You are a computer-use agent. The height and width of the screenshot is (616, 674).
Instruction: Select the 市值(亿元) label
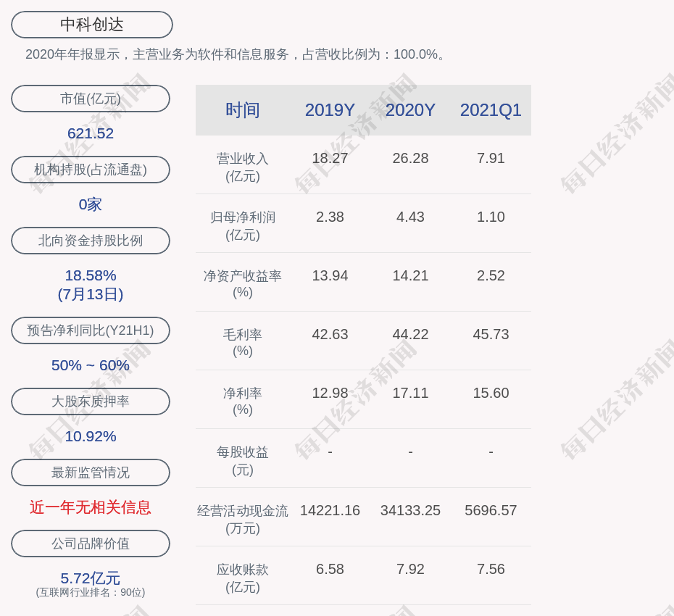[91, 99]
